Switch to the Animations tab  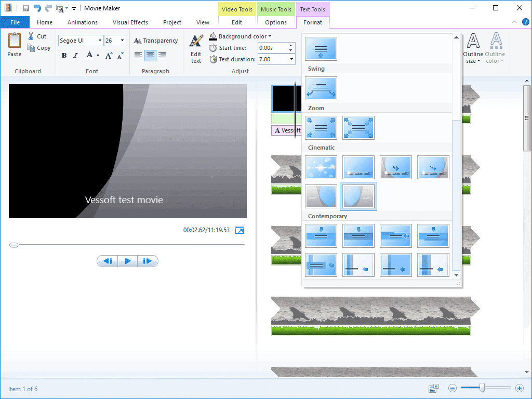(83, 22)
